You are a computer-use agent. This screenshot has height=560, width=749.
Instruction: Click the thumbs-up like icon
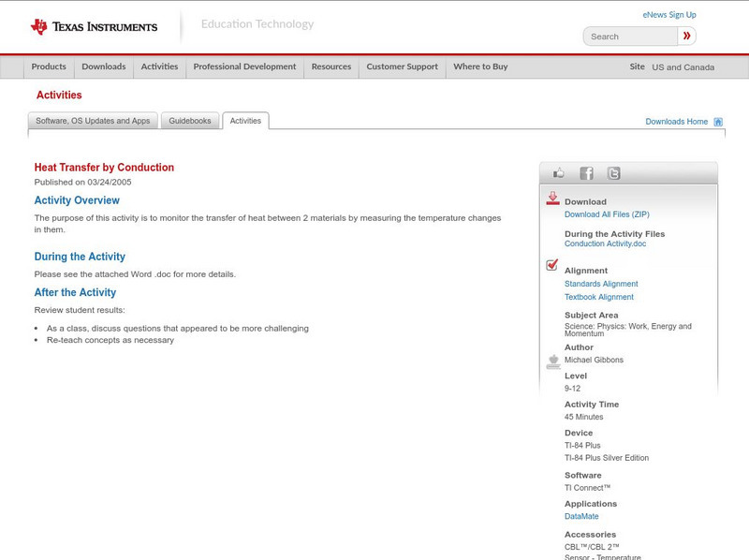click(559, 173)
